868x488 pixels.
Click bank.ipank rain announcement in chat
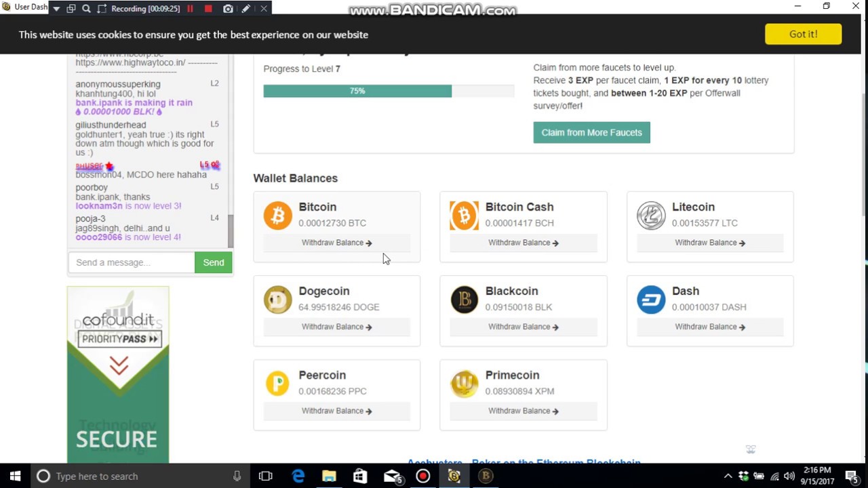134,107
